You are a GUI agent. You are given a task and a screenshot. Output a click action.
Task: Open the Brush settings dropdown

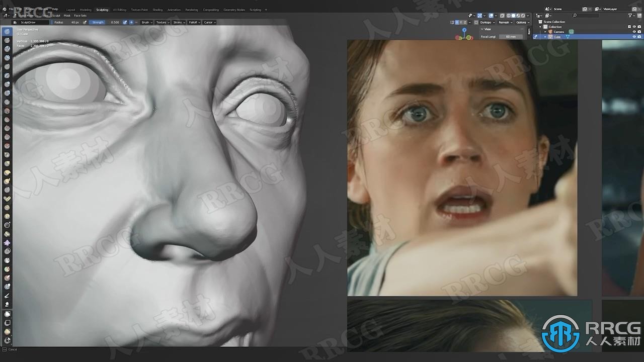[x=146, y=22]
